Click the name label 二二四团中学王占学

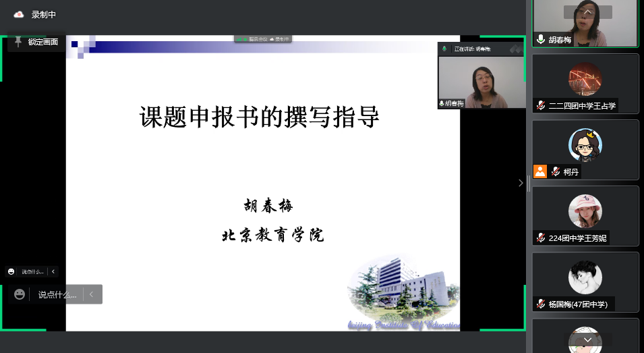click(582, 106)
